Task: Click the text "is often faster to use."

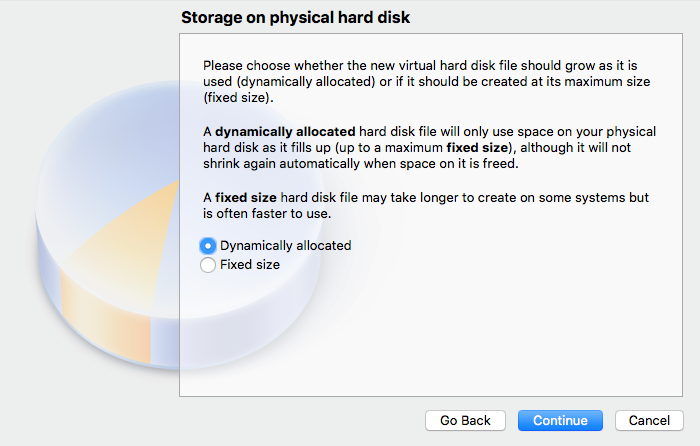Action: click(276, 214)
